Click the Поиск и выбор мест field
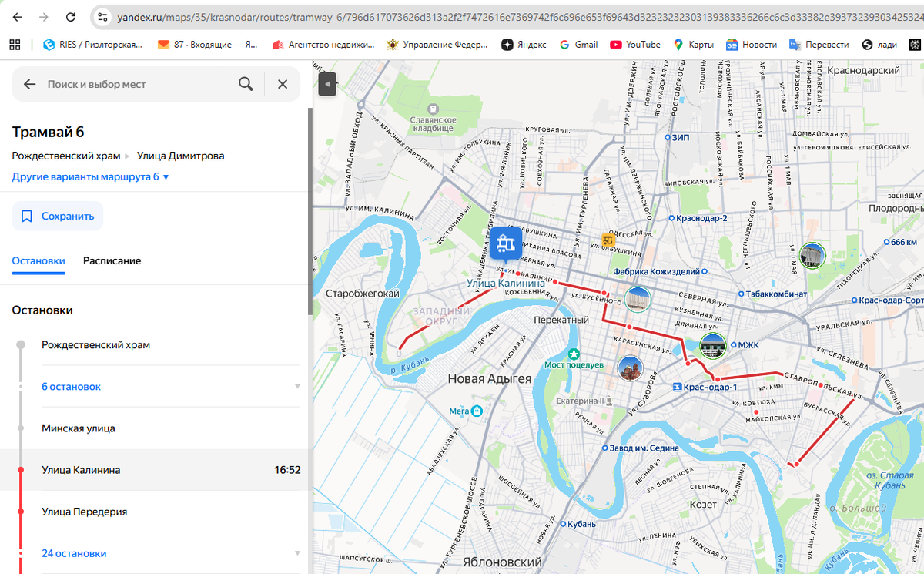Screen dimensions: 924x574 [139, 84]
